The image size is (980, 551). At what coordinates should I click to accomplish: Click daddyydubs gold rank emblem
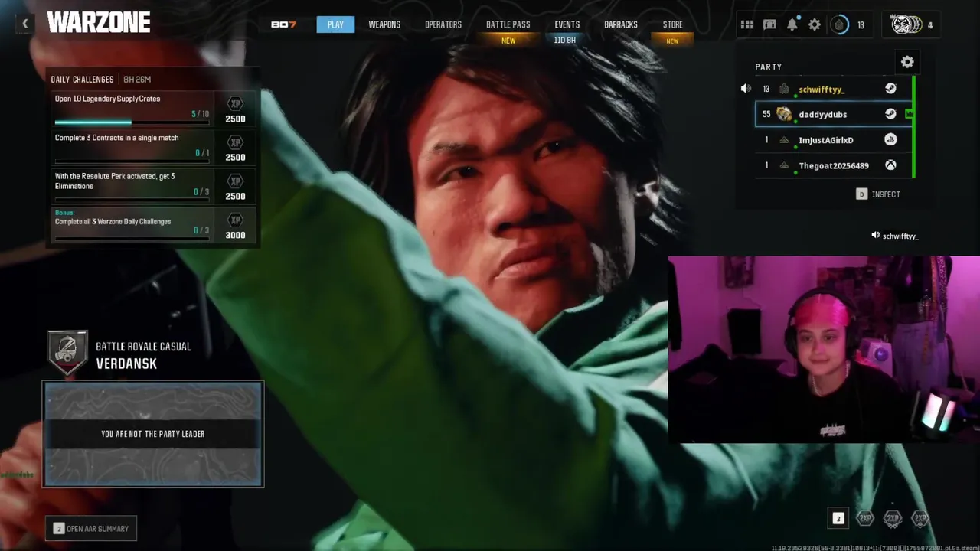coord(784,114)
